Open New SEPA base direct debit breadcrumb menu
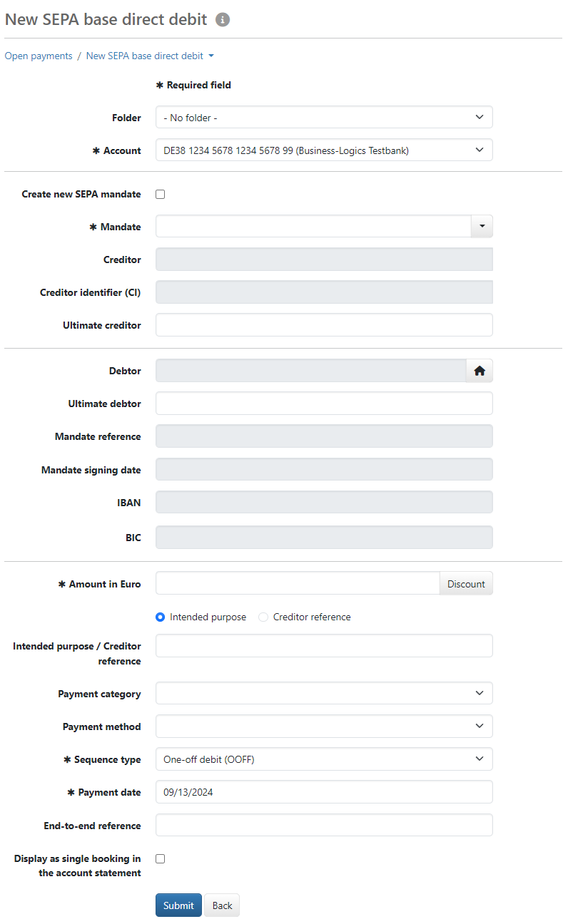 pyautogui.click(x=150, y=56)
